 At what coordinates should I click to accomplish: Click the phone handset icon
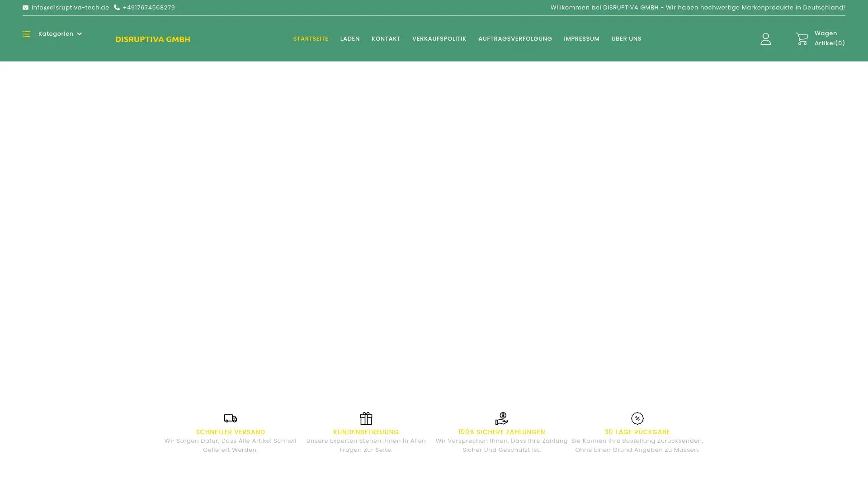point(117,8)
